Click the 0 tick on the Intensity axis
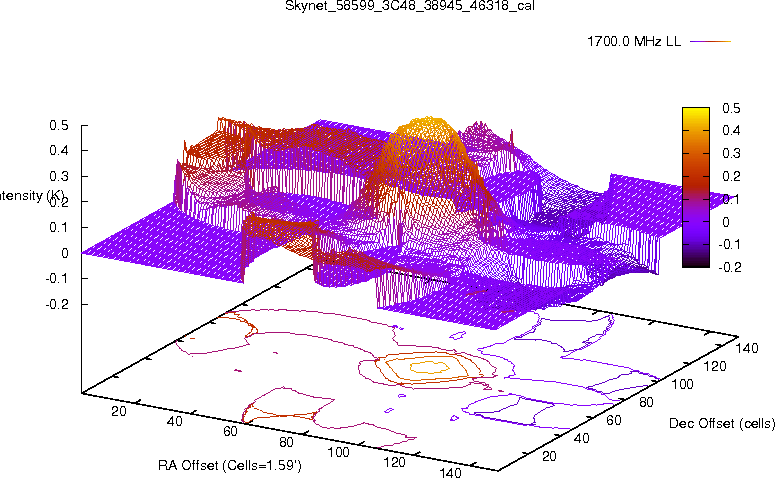The height and width of the screenshot is (478, 775). coord(65,253)
